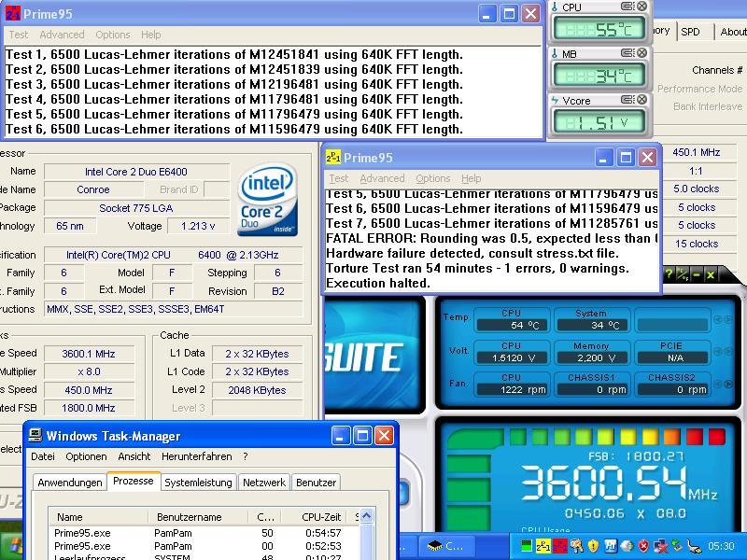
Task: Open the Herunterfahren menu in Task-Manager
Action: coord(197,456)
